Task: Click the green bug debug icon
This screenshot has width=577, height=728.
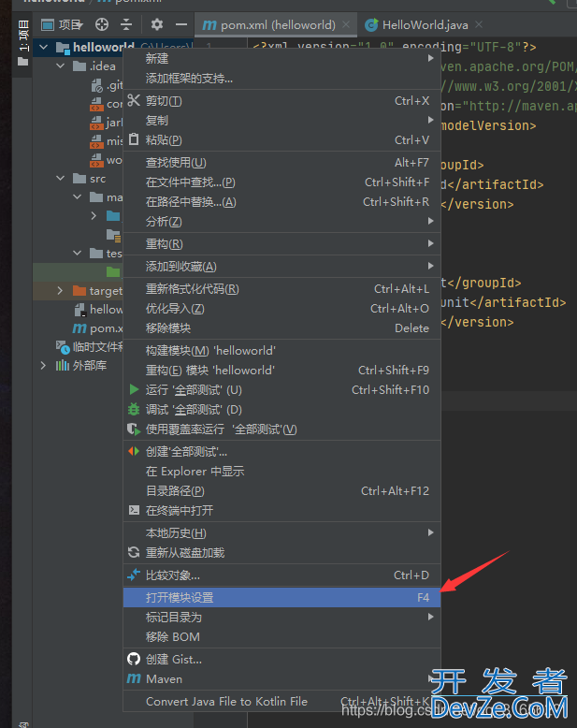Action: [x=134, y=409]
